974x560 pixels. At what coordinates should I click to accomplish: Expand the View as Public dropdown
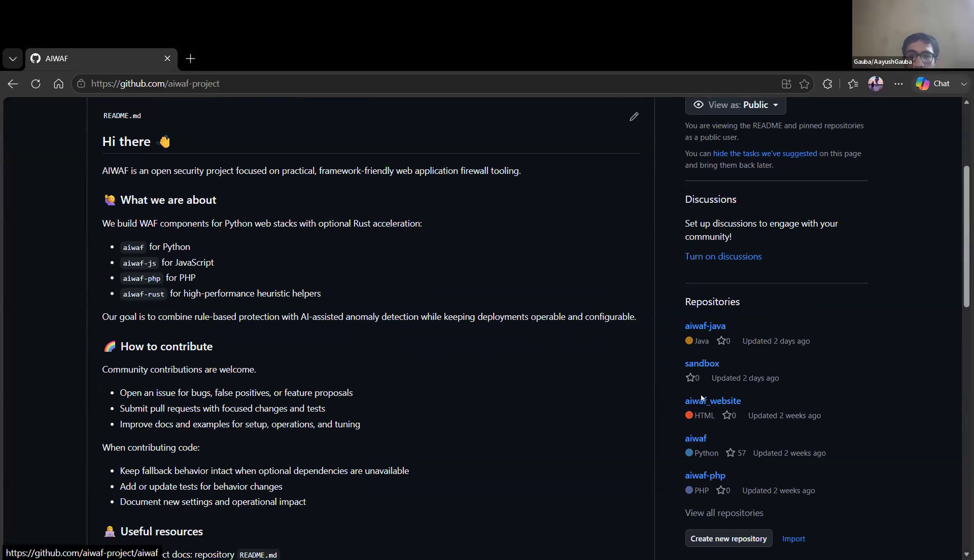(735, 105)
